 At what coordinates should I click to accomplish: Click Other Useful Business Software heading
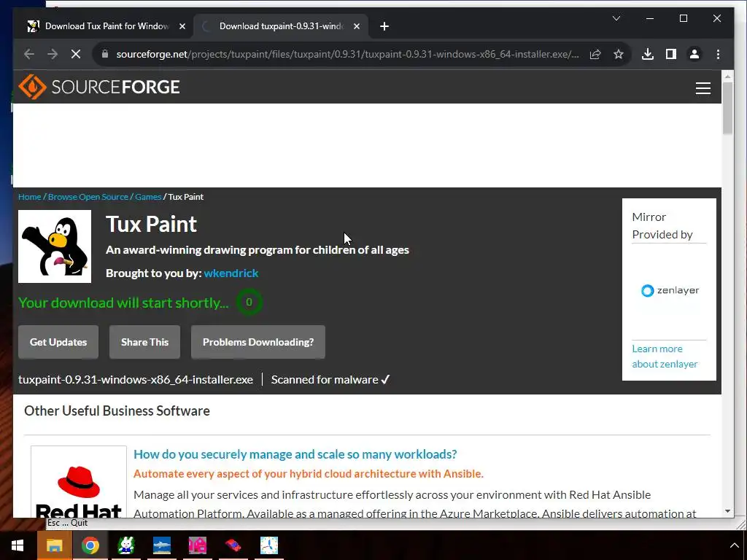coord(117,411)
